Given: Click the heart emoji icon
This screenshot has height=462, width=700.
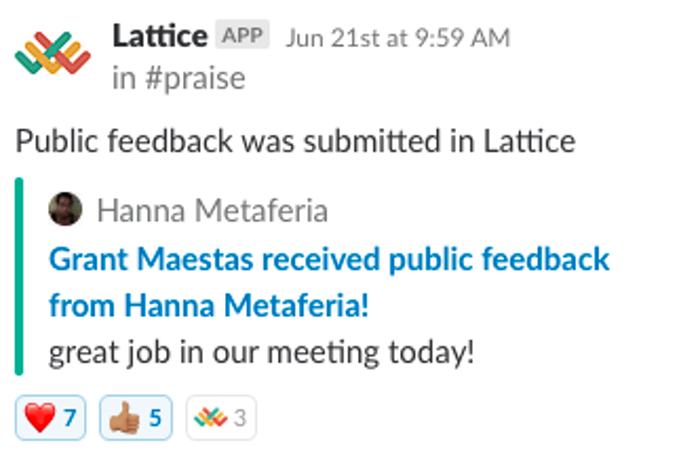Looking at the screenshot, I should (x=40, y=417).
